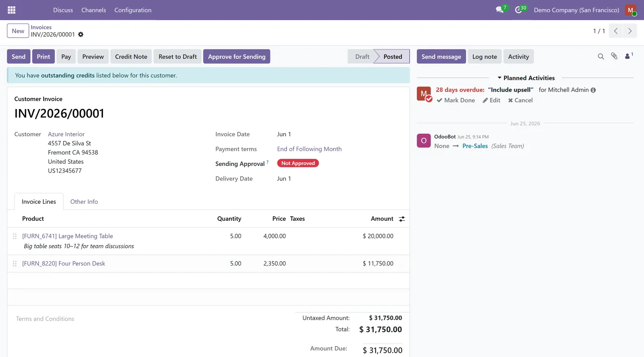Open the main apps grid menu
Viewport: 644px width, 357px height.
click(11, 10)
